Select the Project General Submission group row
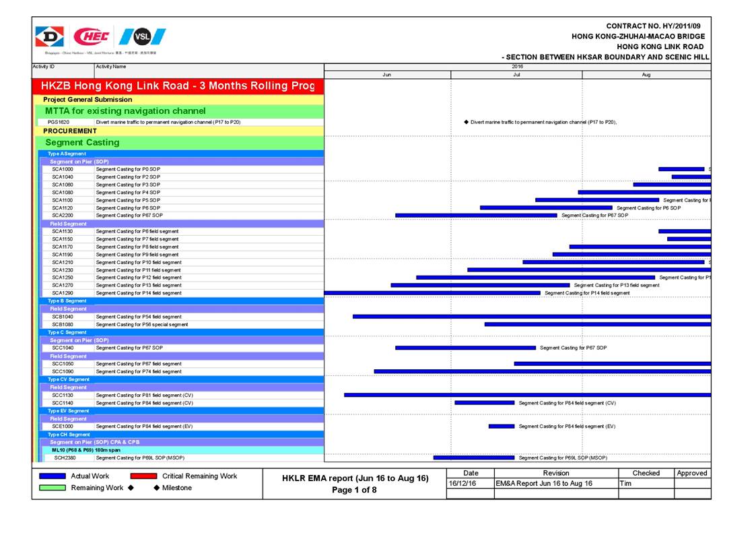Image resolution: width=756 pixels, height=535 pixels. pos(179,100)
